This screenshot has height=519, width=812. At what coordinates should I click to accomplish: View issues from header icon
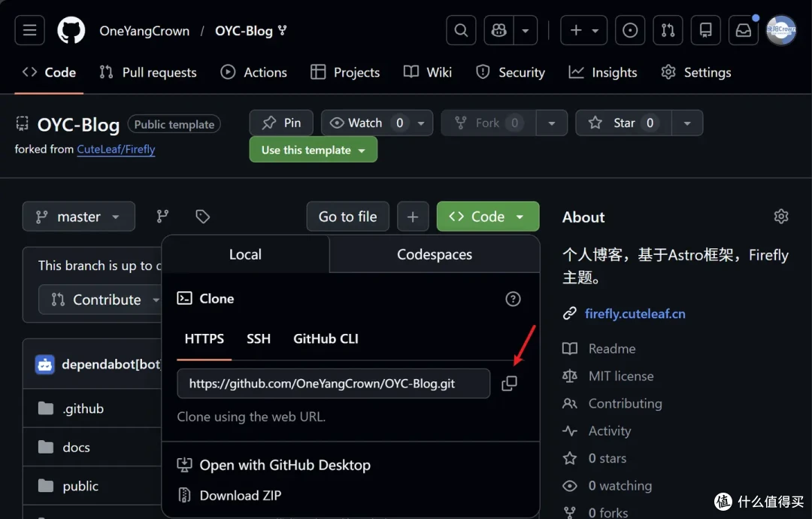pyautogui.click(x=630, y=31)
